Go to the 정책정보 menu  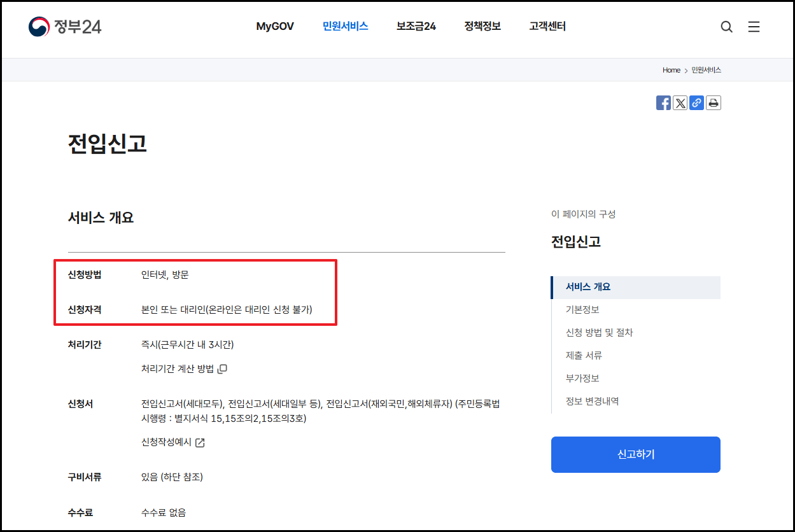[x=482, y=26]
